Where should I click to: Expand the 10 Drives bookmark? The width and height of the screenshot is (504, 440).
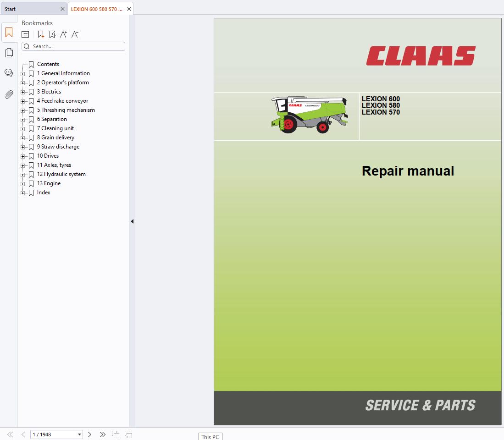pos(22,156)
